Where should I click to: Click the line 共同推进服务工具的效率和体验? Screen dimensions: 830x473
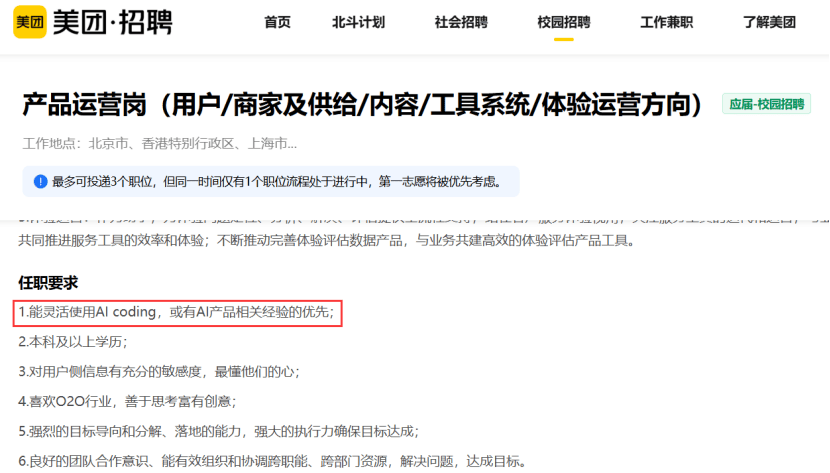[327, 241]
